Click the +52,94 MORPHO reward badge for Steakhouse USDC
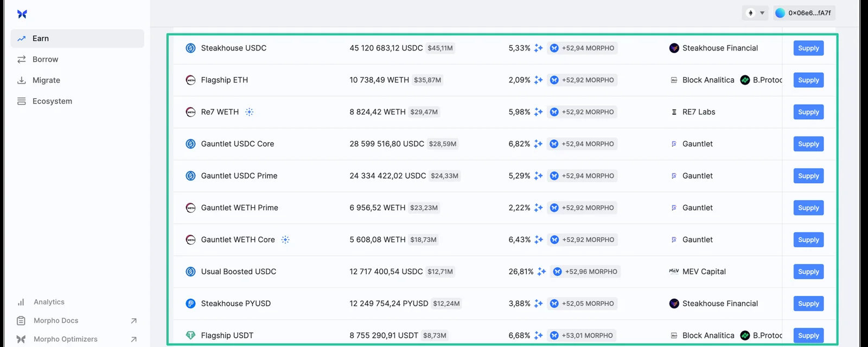This screenshot has height=347, width=868. coord(582,48)
